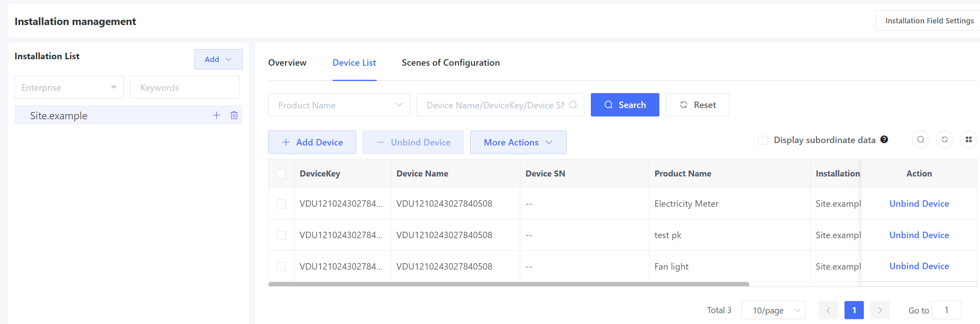Go to the next page arrow
This screenshot has height=324, width=980.
click(880, 310)
